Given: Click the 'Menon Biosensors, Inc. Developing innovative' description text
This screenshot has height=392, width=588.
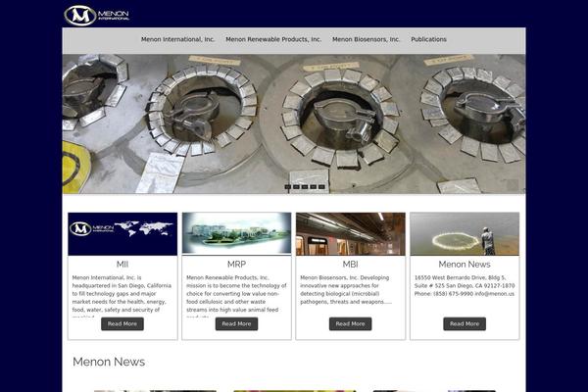Looking at the screenshot, I should (346, 290).
